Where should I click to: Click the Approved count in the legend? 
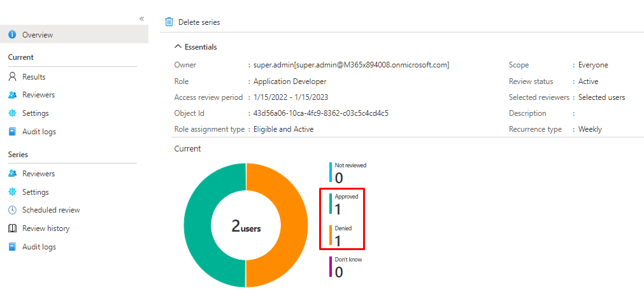click(x=338, y=209)
